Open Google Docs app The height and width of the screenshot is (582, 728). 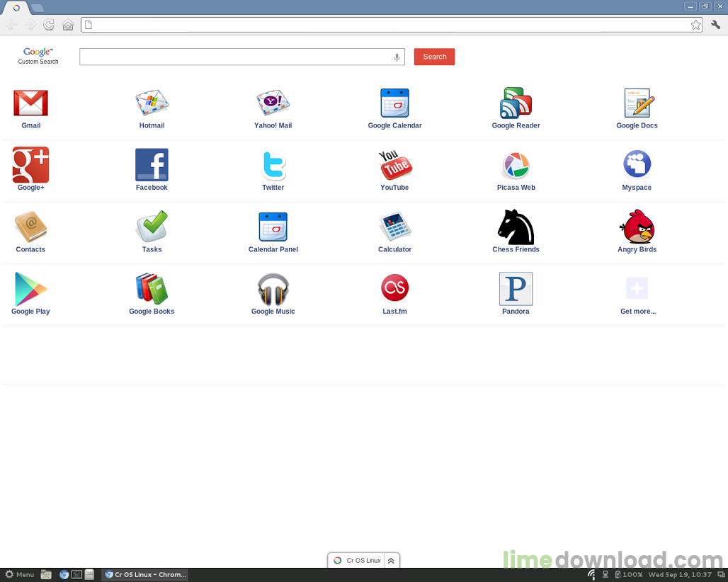pyautogui.click(x=639, y=103)
